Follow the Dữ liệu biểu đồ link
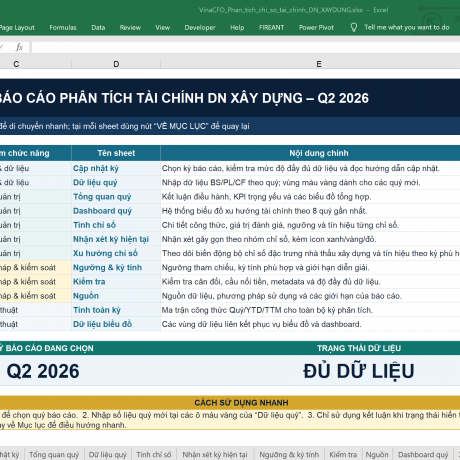Viewport: 460px width, 460px height. click(x=102, y=324)
